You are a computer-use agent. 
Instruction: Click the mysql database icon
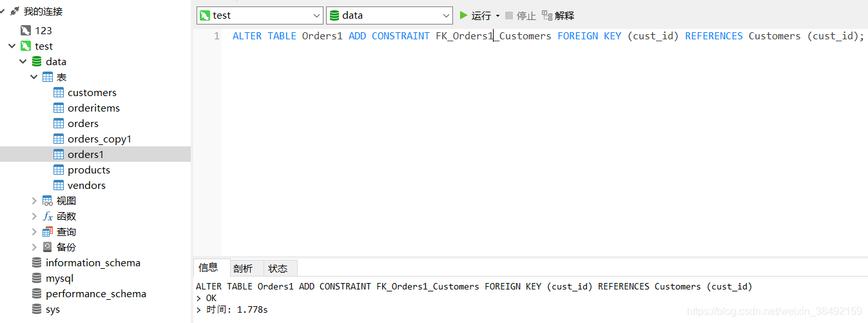click(x=37, y=278)
